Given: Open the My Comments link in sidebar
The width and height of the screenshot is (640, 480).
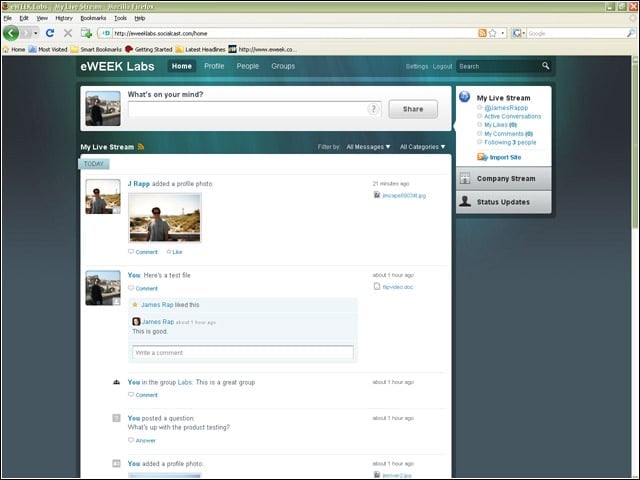Looking at the screenshot, I should [x=509, y=133].
